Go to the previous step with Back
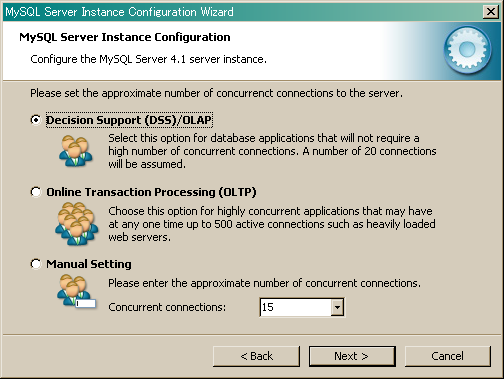Viewport: 504px width, 379px height. point(256,356)
